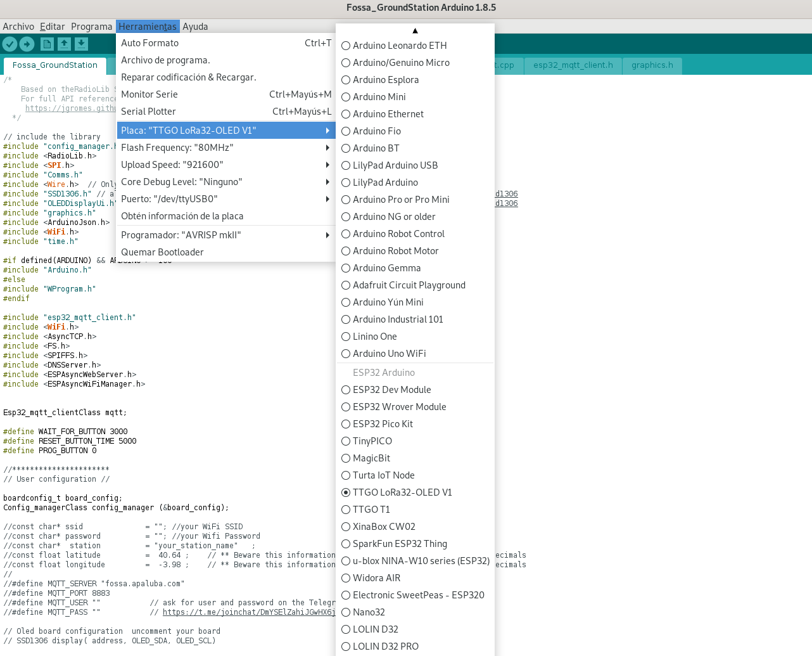812x656 pixels.
Task: Open the Editar menu
Action: (52, 27)
